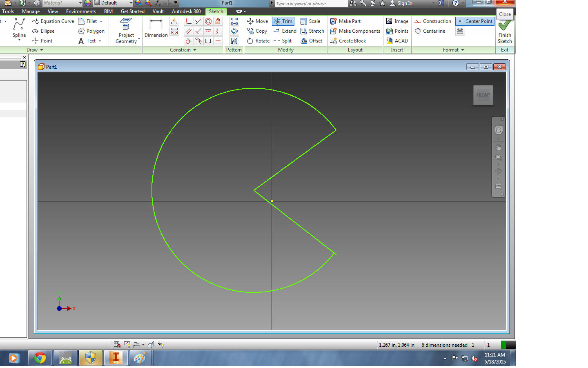The image size is (588, 368).
Task: Open the Fillet dropdown arrow
Action: (101, 21)
